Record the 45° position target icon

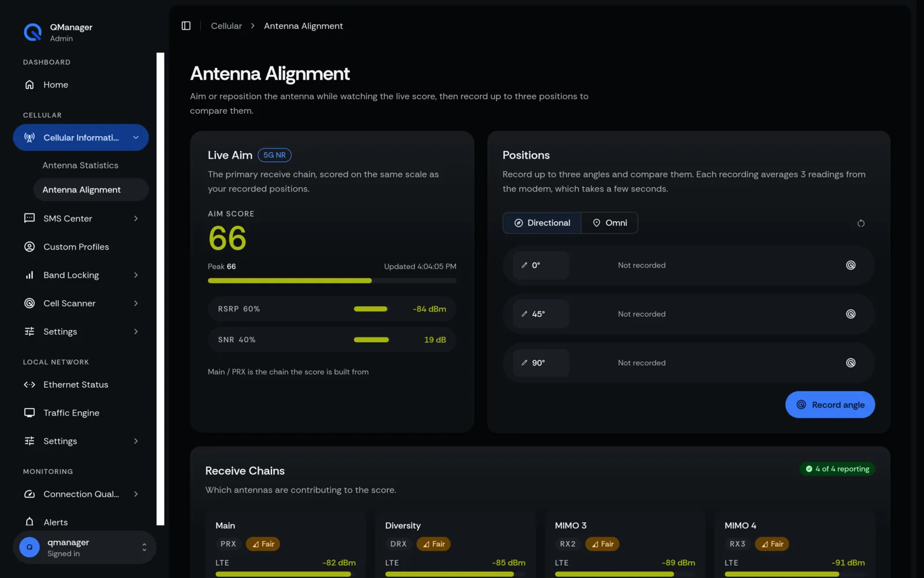pyautogui.click(x=851, y=314)
